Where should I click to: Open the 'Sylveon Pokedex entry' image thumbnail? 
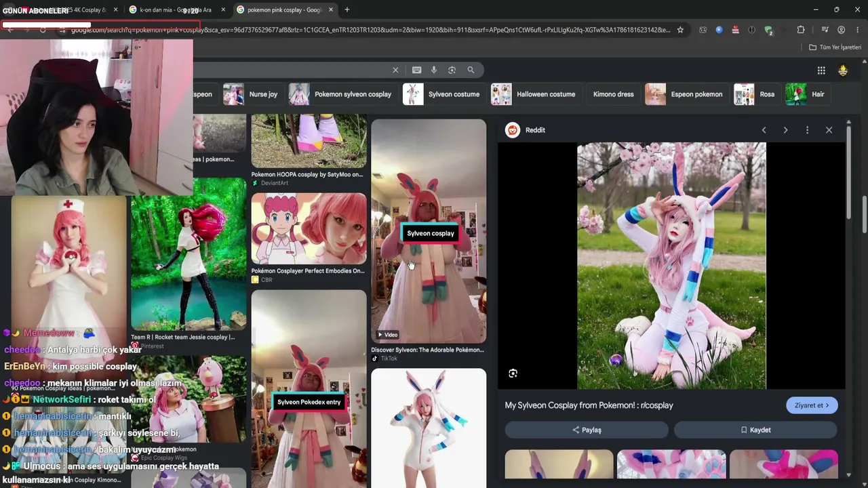click(x=309, y=389)
